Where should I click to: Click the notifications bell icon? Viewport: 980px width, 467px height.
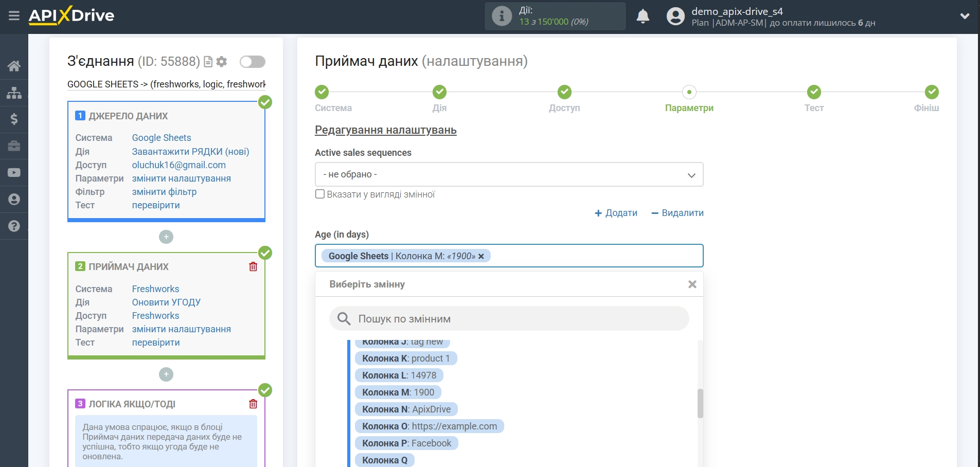pos(643,16)
